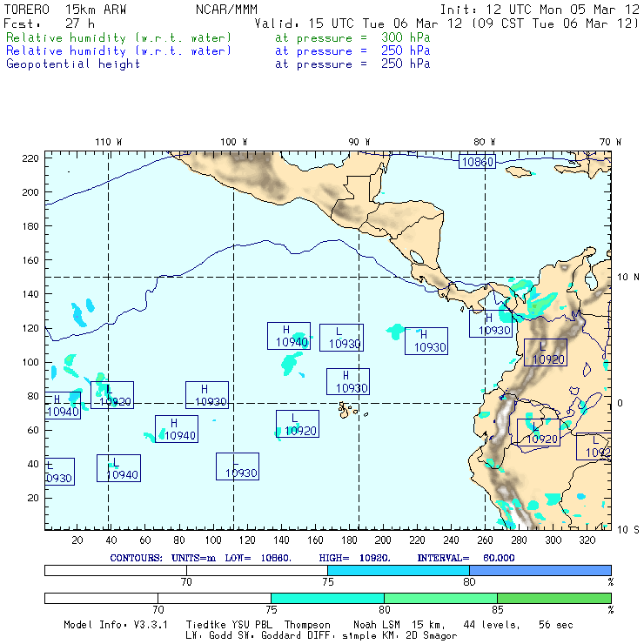Screen dimensions: 644x644
Task: Click the green '300 hPa' pressure value
Action: point(406,37)
